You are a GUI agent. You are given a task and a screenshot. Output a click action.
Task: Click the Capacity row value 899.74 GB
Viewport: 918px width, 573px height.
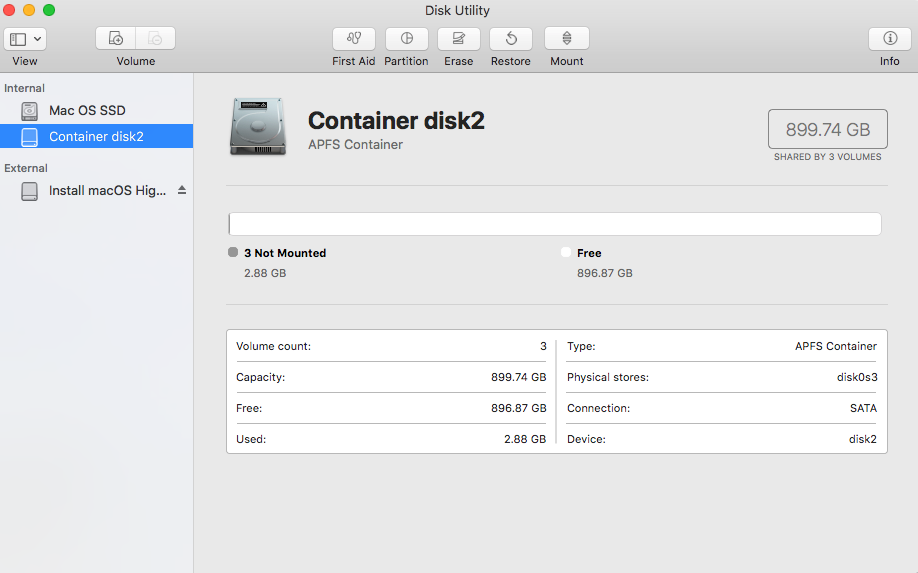click(x=519, y=378)
